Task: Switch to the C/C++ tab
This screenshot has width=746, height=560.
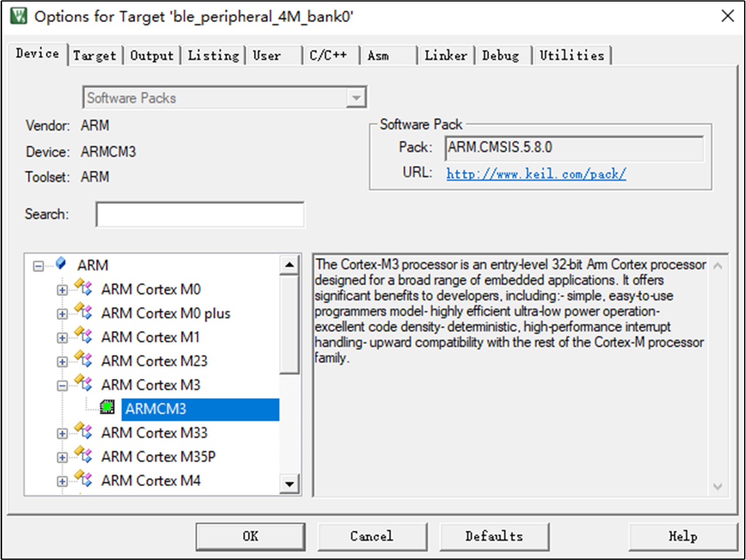Action: coord(332,55)
